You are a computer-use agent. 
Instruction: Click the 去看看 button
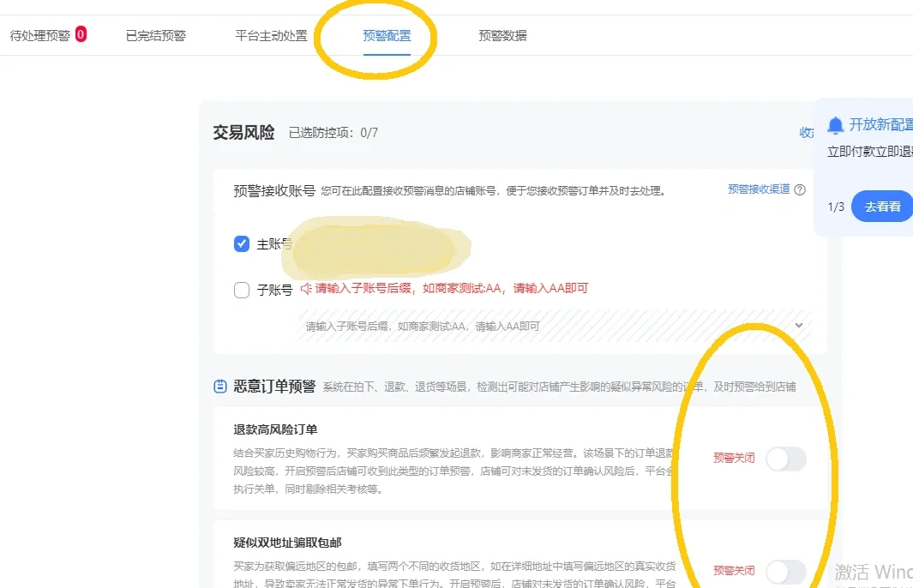(x=881, y=207)
